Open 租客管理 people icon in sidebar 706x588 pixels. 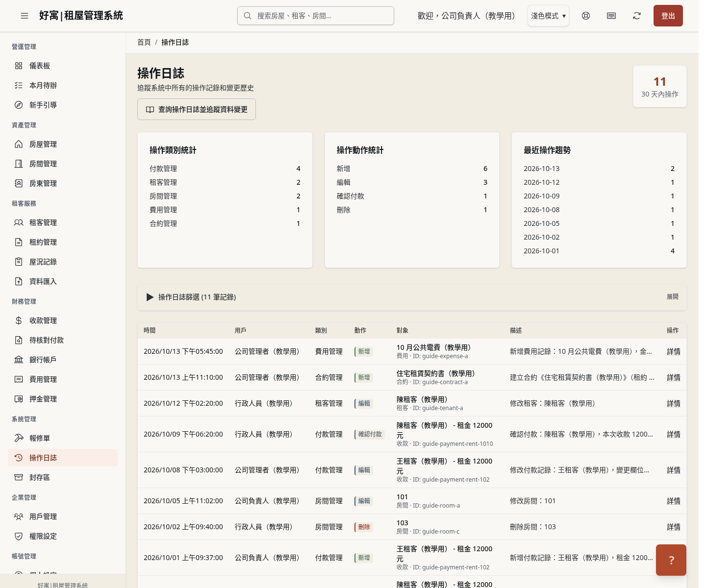tap(19, 222)
